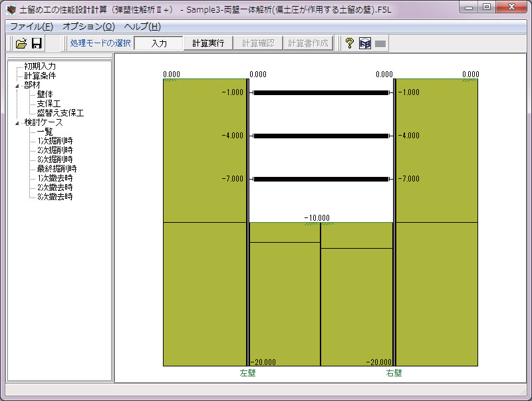Open the ファイル(F) menu
This screenshot has height=401, width=532.
(x=31, y=27)
